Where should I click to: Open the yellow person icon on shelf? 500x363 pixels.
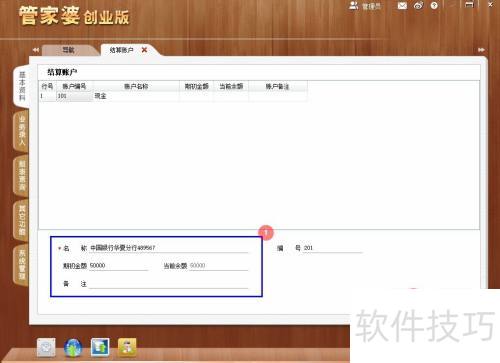tap(127, 347)
